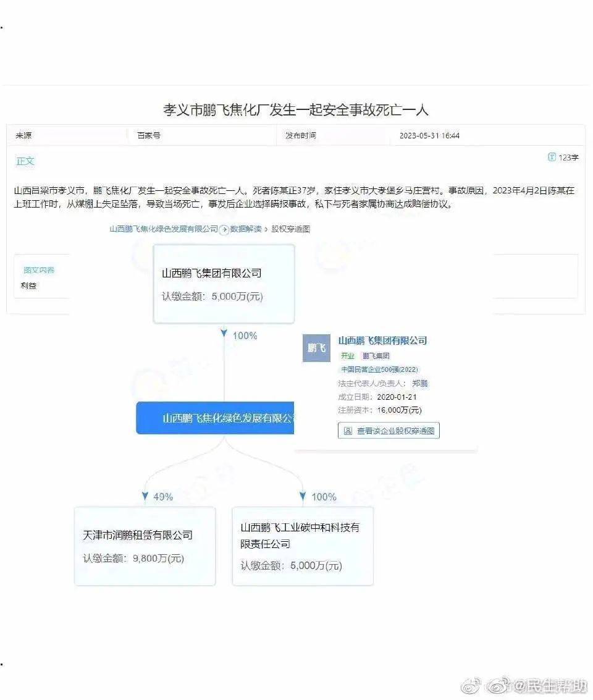Image resolution: width=593 pixels, height=700 pixels.
Task: Click 注册资本 16,000万(元) text
Action: tap(380, 410)
